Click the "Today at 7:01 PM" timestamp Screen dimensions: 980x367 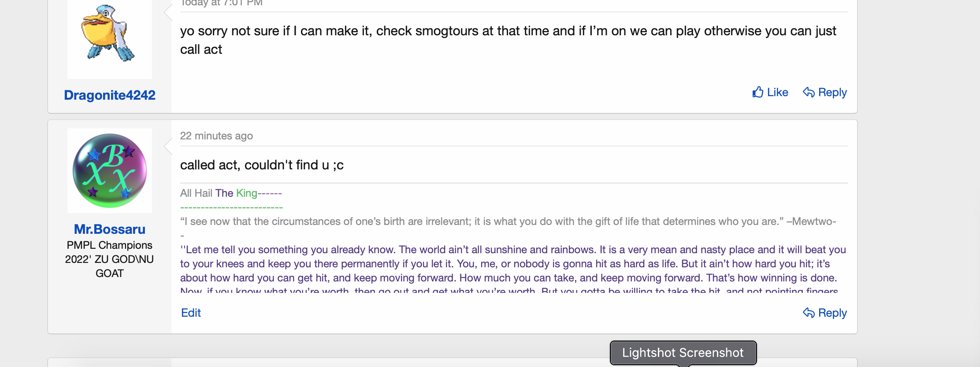point(222,4)
